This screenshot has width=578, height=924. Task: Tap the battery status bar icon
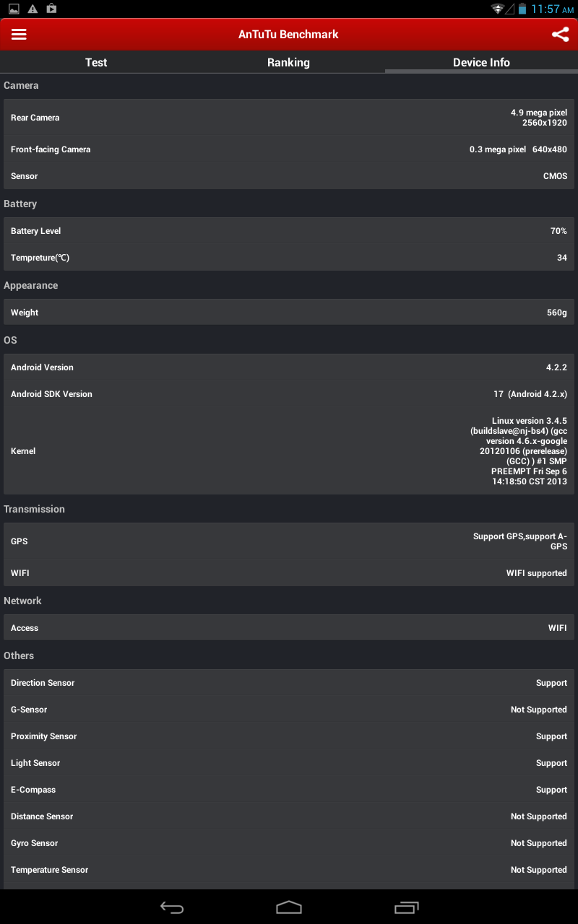coord(522,9)
